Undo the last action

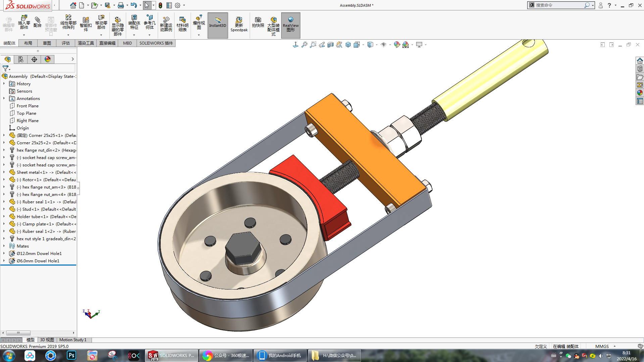click(134, 5)
